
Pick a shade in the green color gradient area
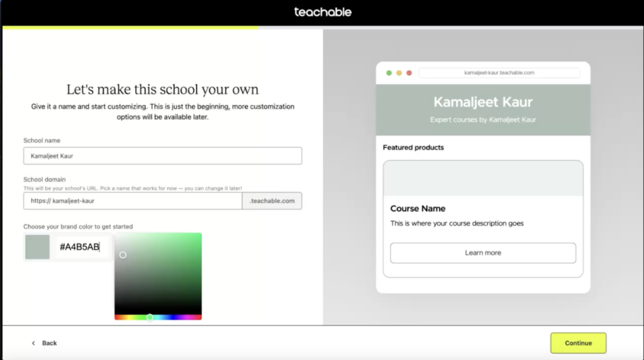(158, 274)
